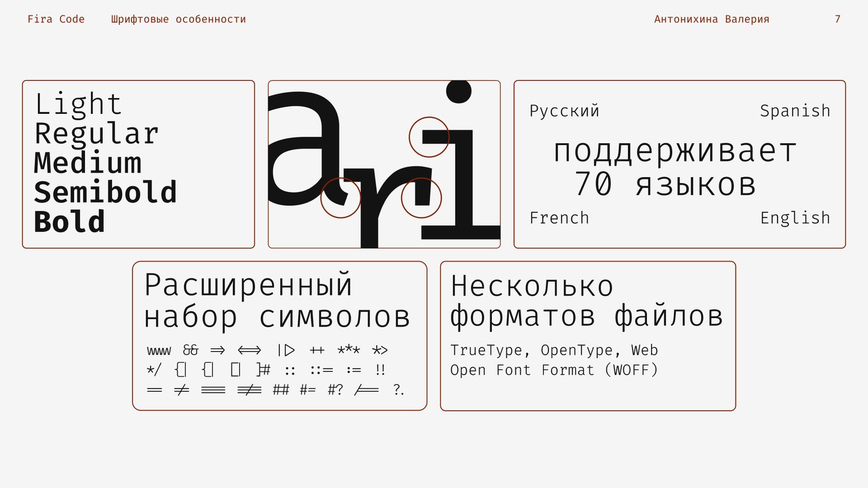868x488 pixels.
Task: Click the "!!" ligature sample
Action: 380,370
